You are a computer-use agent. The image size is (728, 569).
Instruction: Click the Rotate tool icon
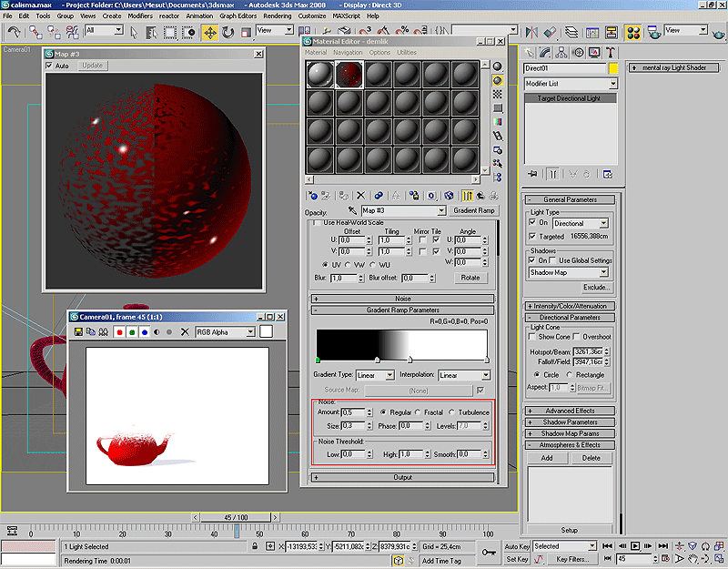tap(228, 33)
